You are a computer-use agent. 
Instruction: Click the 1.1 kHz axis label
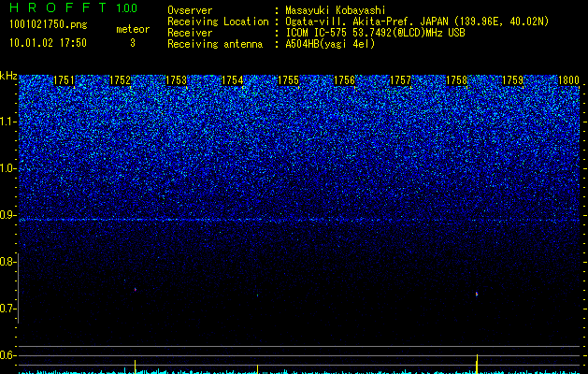(x=7, y=122)
